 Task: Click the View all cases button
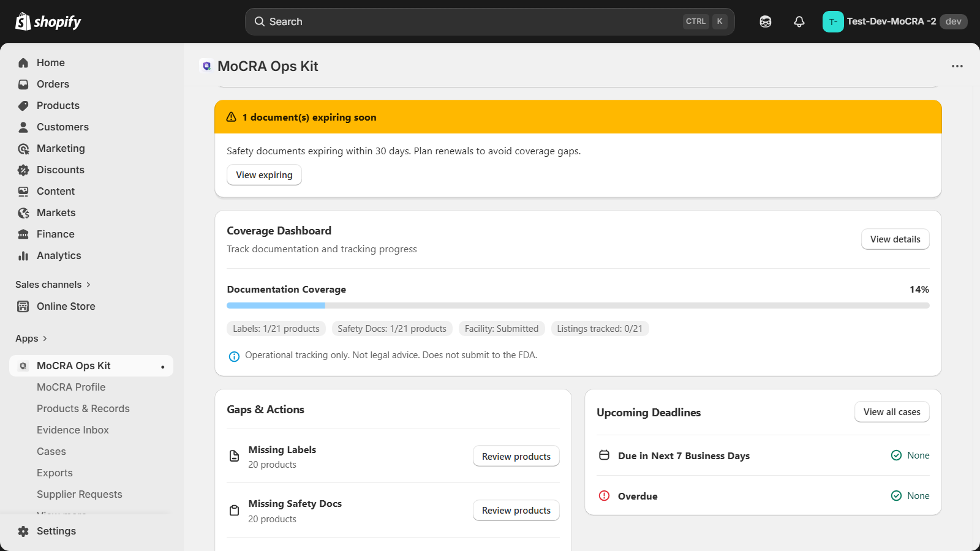892,412
